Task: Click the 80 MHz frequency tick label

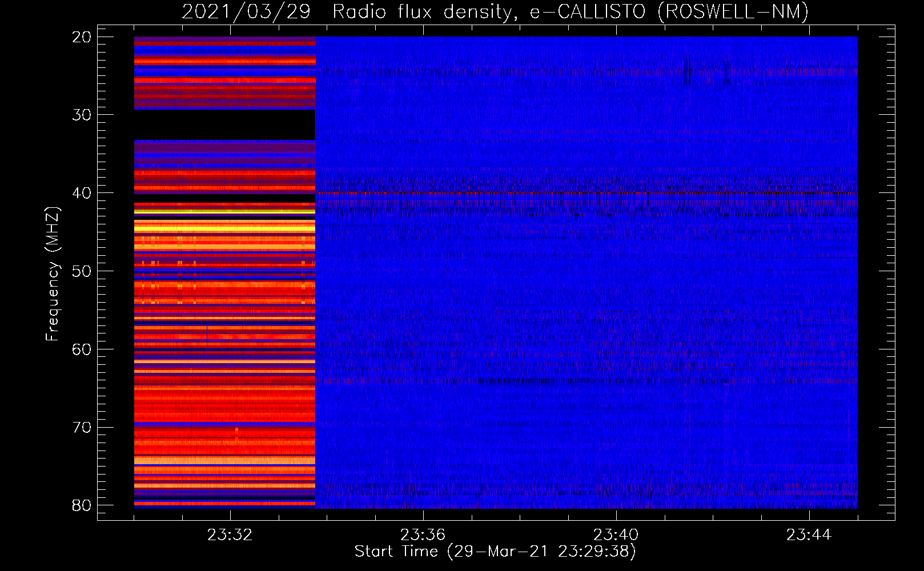Action: point(82,505)
